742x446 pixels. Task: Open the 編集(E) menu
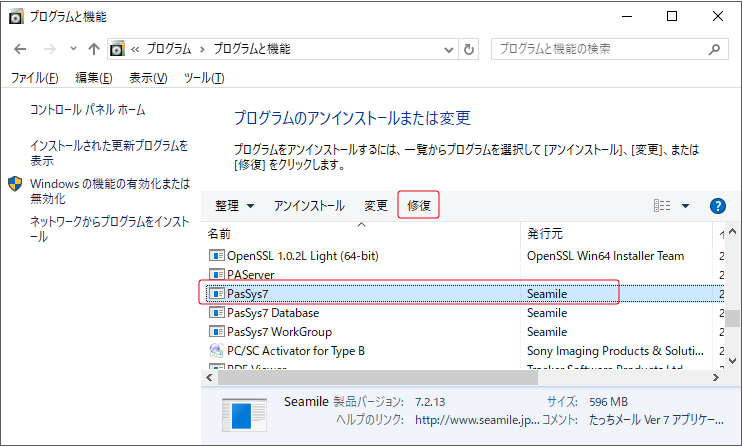[94, 78]
